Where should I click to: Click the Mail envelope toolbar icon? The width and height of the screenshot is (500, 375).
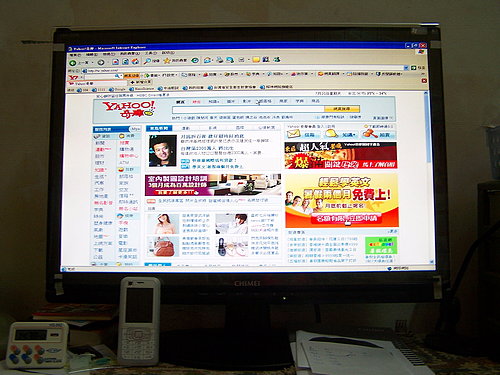tap(241, 60)
